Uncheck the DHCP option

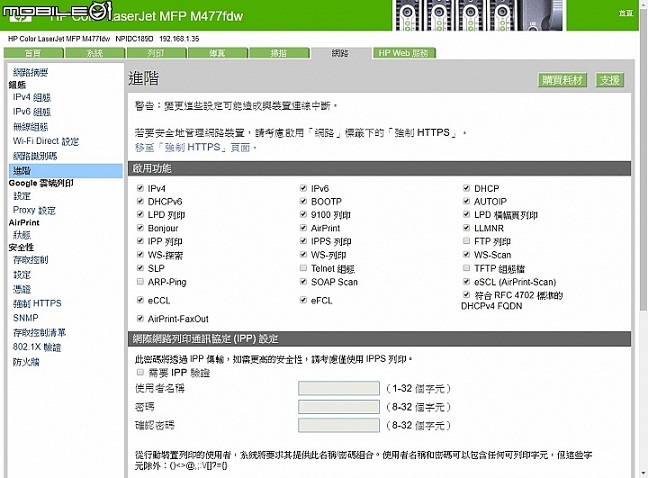coord(466,188)
